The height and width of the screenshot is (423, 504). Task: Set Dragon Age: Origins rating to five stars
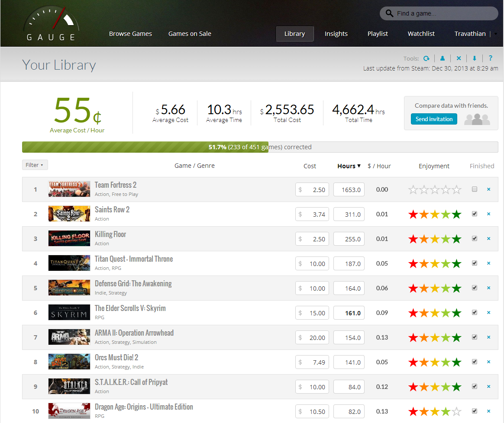coord(456,411)
